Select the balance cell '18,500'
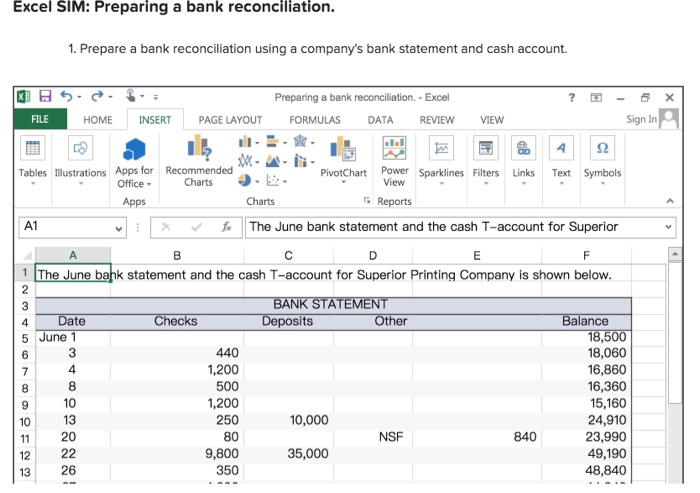The image size is (700, 493). click(586, 337)
